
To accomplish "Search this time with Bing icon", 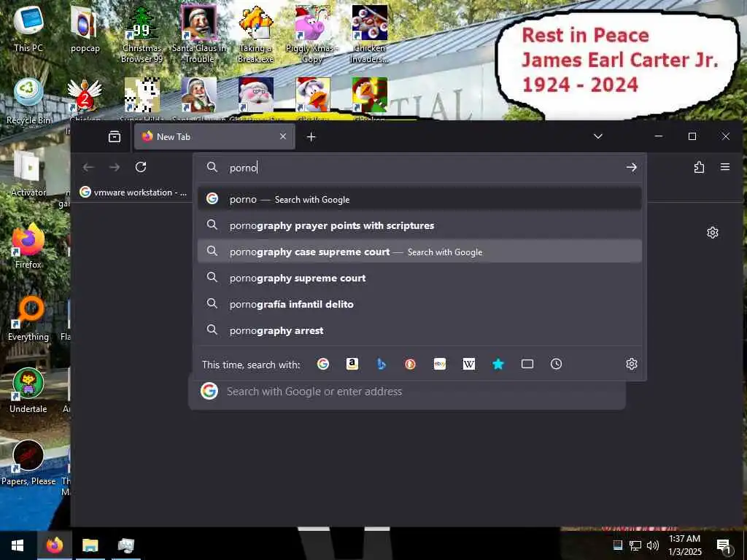I will (381, 365).
